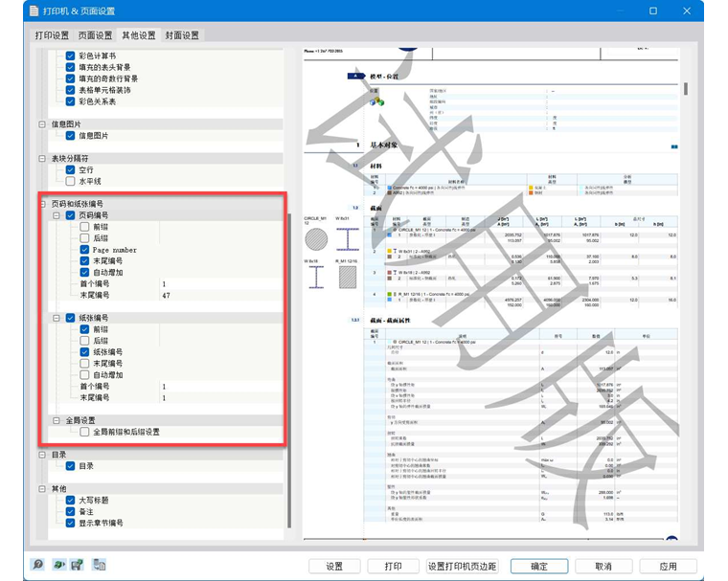728x581 pixels.
Task: Click the R_M1 12/16 hatched rectangle thumbnail
Action: (x=348, y=277)
